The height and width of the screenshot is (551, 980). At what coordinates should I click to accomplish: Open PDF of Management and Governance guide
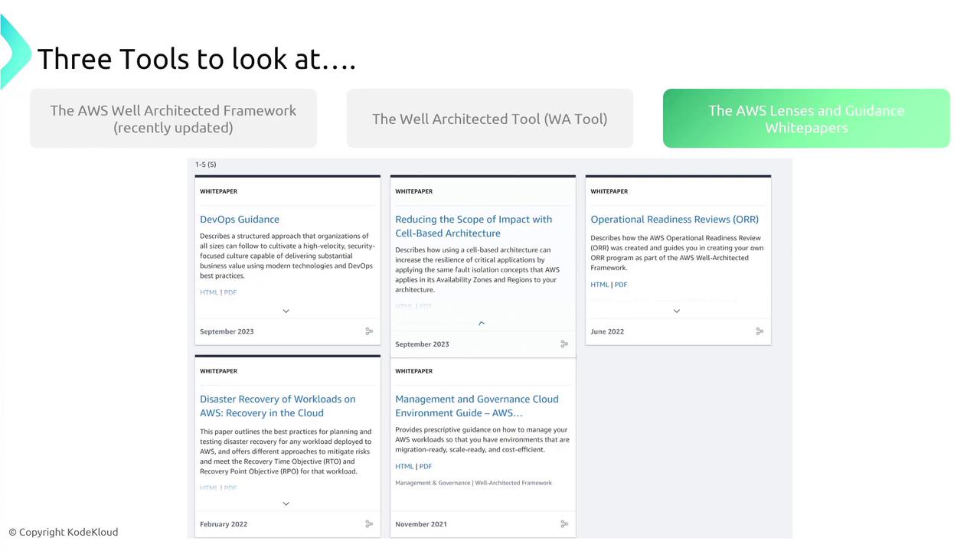point(426,466)
